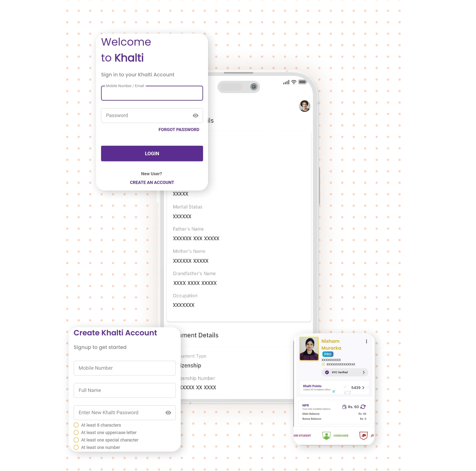This screenshot has width=476, height=471.
Task: Open FORGOT PASSWORD link
Action: coord(178,129)
